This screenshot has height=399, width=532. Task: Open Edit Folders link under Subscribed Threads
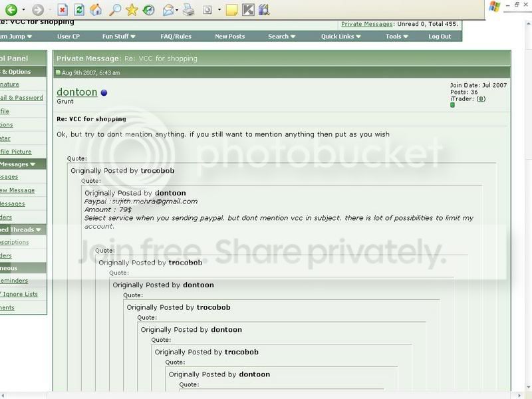coord(6,256)
